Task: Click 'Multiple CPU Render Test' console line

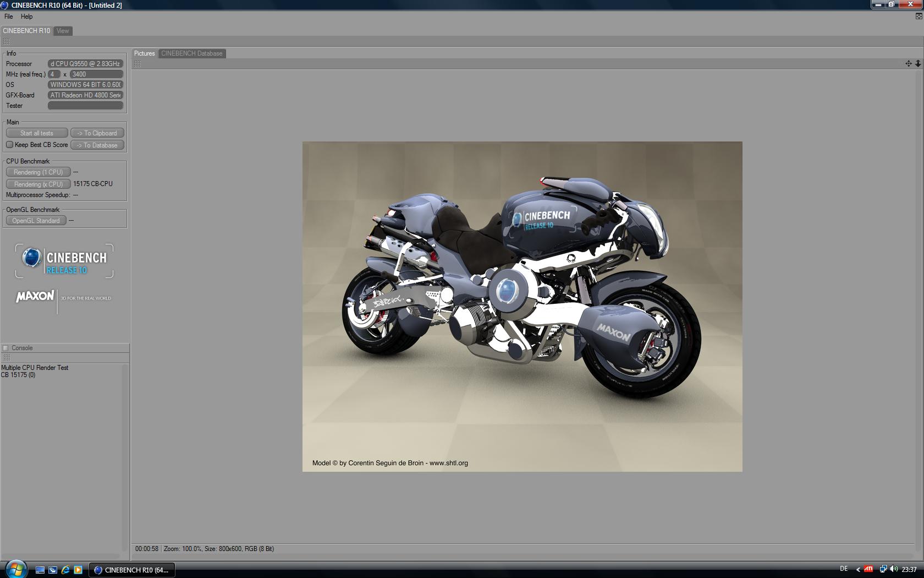Action: pos(35,368)
